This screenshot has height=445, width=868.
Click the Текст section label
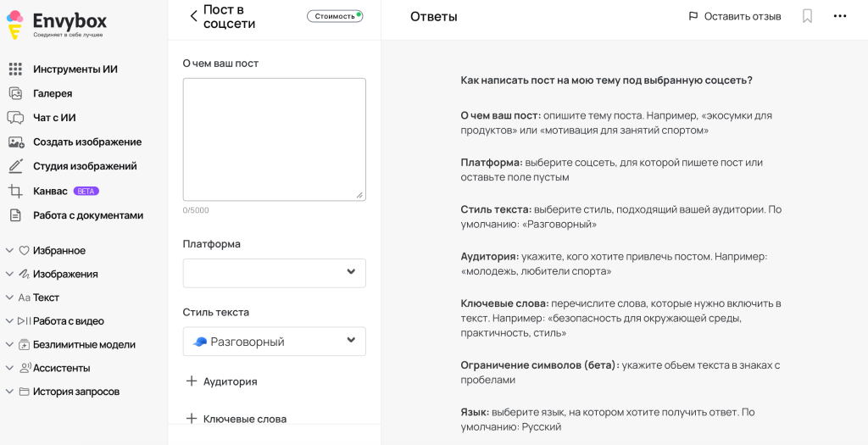(x=46, y=298)
